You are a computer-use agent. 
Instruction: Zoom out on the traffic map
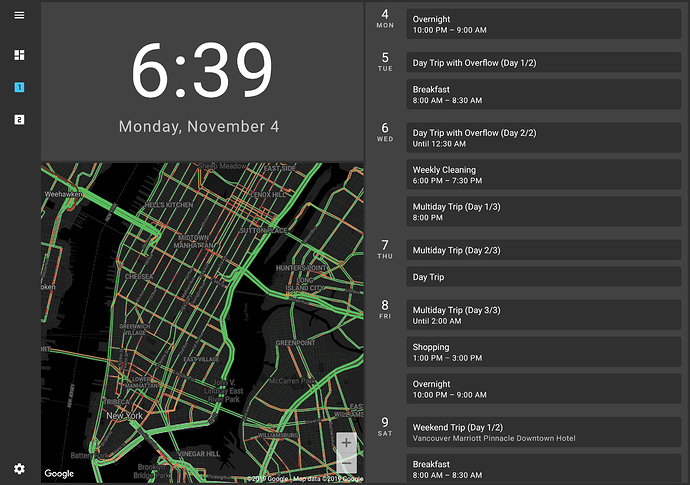(346, 463)
